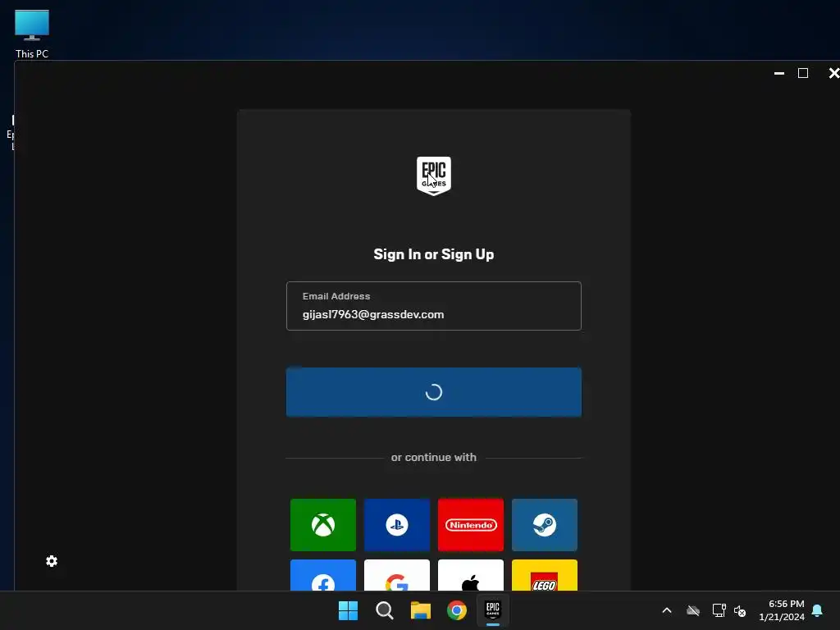Viewport: 840px width, 630px height.
Task: Open clock and date panel
Action: tap(782, 610)
